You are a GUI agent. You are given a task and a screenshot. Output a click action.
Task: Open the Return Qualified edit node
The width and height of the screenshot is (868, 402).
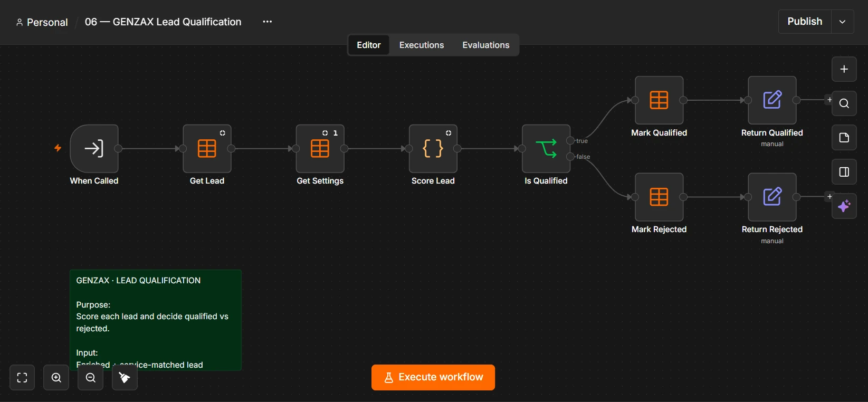[x=772, y=100]
